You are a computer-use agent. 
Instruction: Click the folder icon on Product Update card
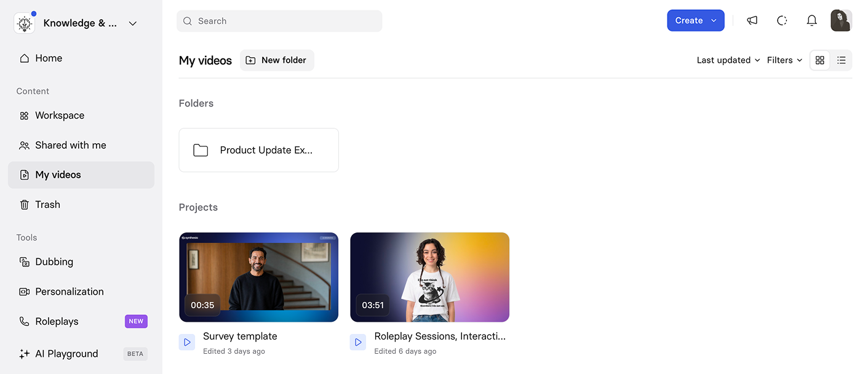click(x=201, y=150)
